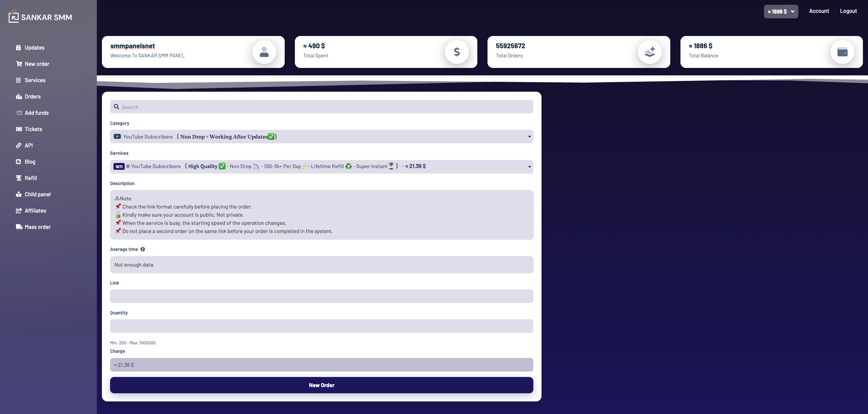Click the Tickets icon in sidebar
868x414 pixels.
(x=19, y=129)
